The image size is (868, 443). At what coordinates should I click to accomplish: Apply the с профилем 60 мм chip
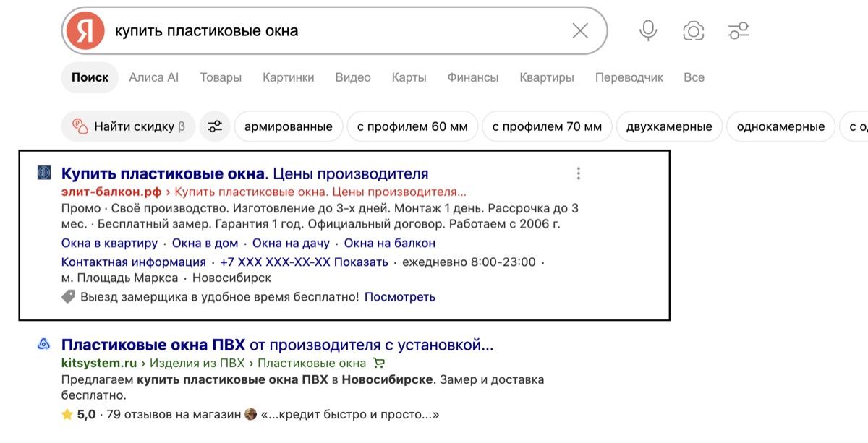[x=412, y=126]
